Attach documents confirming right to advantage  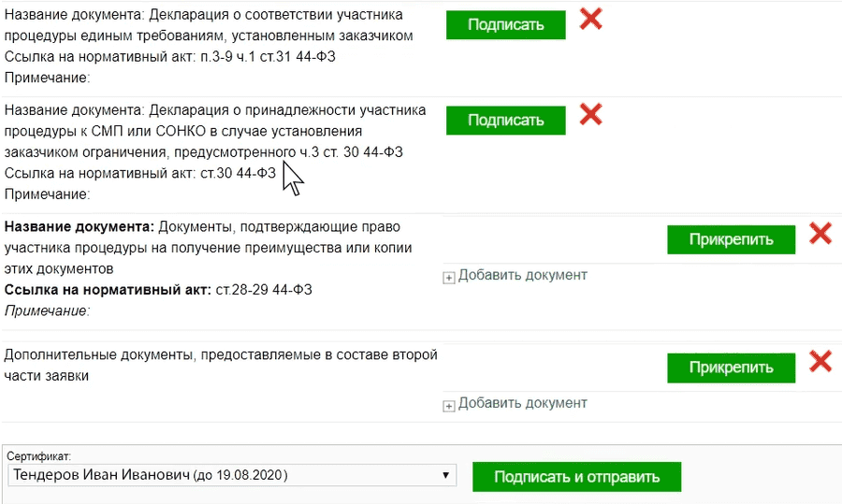point(731,240)
